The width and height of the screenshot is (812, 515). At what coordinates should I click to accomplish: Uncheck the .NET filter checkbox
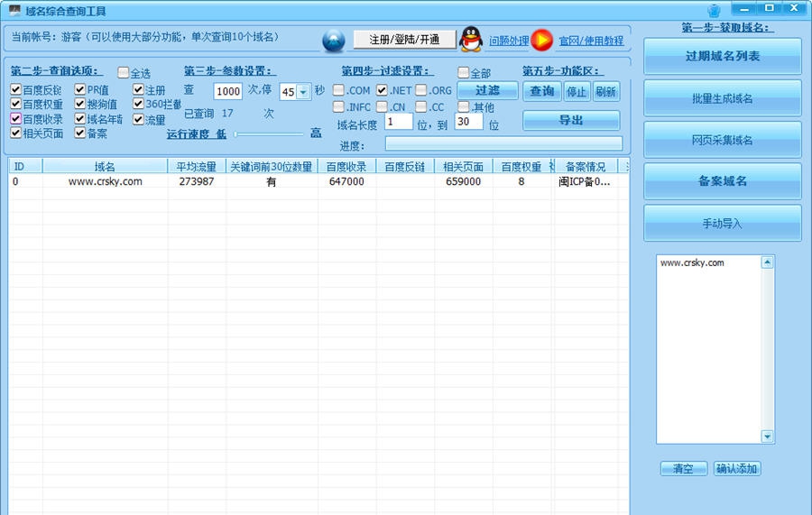coord(382,90)
